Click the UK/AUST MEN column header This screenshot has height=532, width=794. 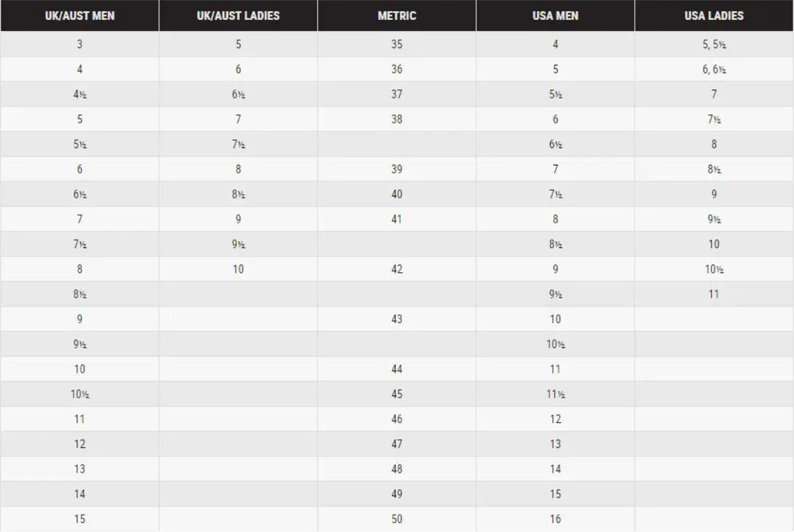point(79,16)
